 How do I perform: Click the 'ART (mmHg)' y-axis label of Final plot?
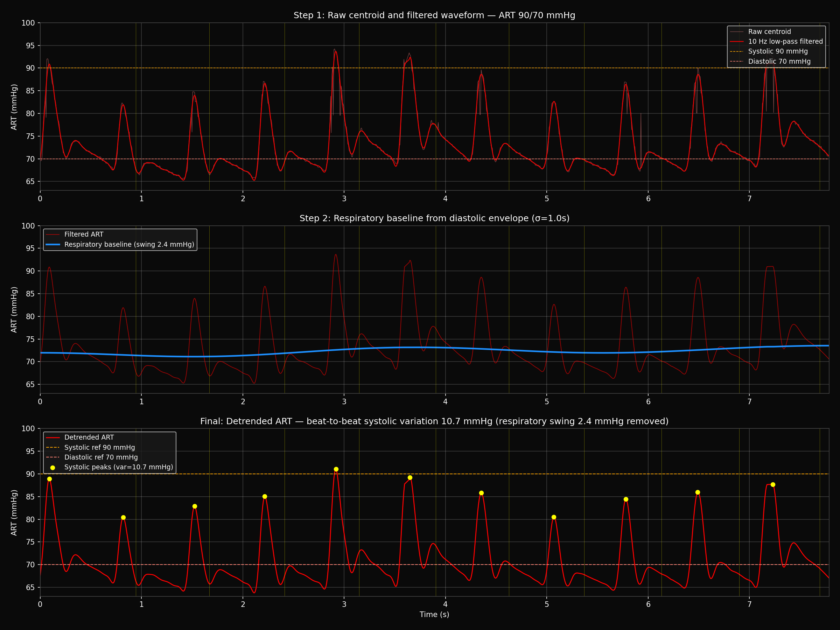(14, 512)
